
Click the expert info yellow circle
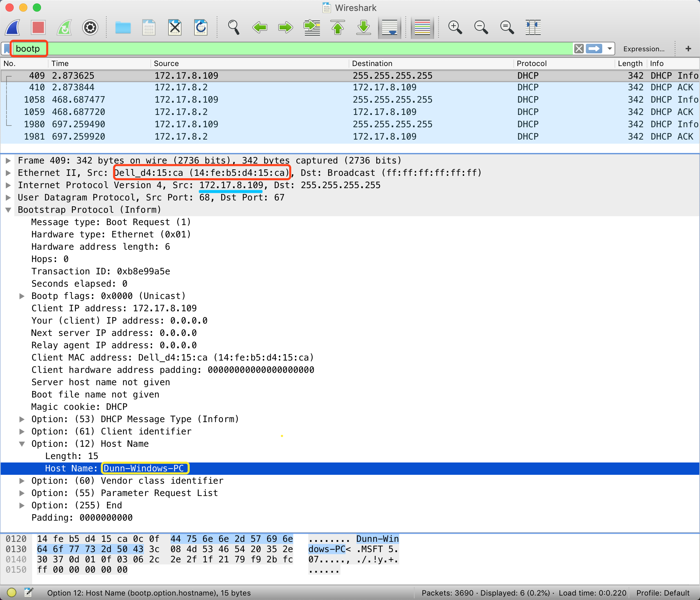coord(12,592)
